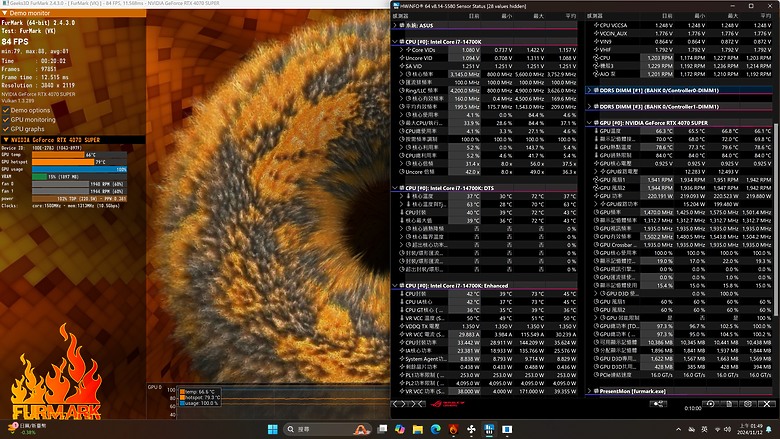Open the Windows Start menu
Screen dimensions: 780x439
coord(273,429)
